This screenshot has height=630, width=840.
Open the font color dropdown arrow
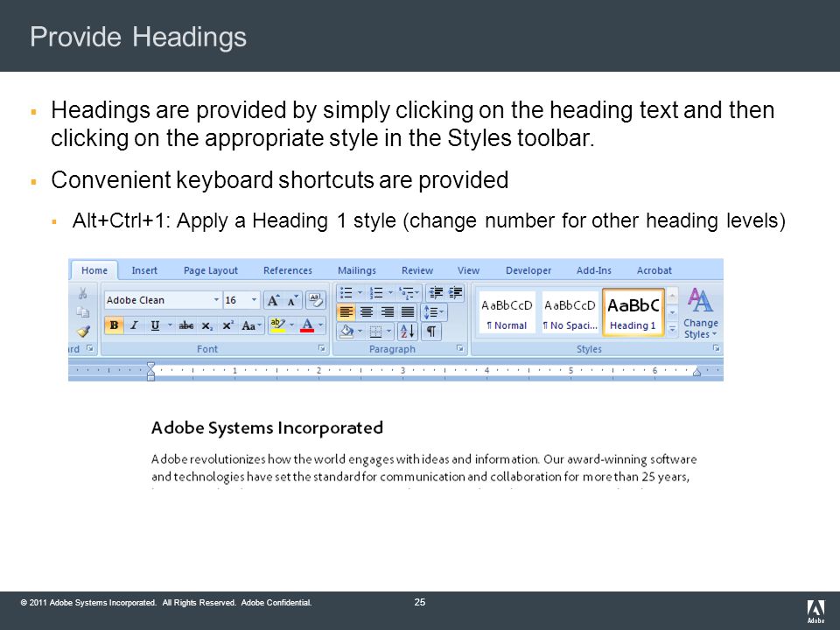click(x=321, y=325)
